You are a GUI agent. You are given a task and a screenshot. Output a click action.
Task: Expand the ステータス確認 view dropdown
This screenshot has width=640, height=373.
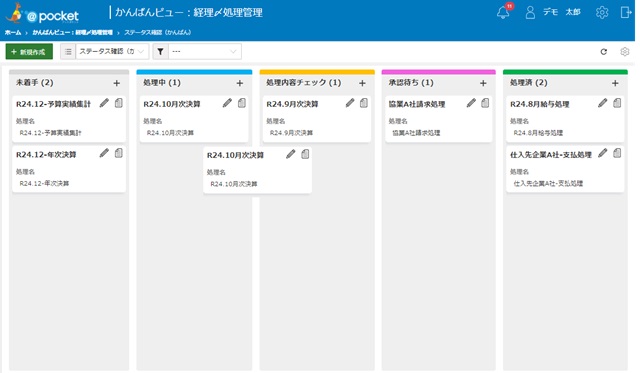tap(112, 52)
